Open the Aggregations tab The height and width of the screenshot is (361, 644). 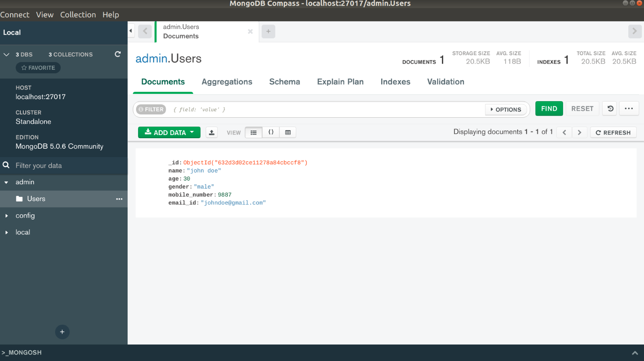(x=227, y=82)
